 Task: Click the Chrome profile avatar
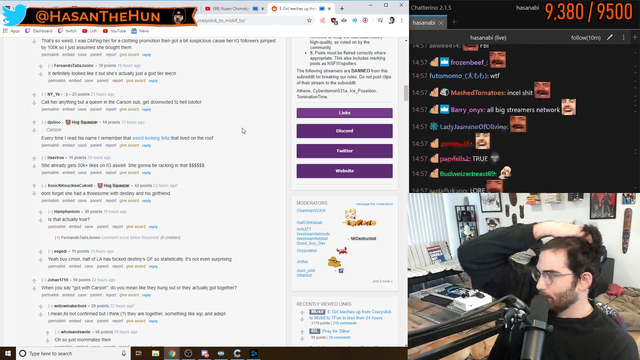point(391,20)
